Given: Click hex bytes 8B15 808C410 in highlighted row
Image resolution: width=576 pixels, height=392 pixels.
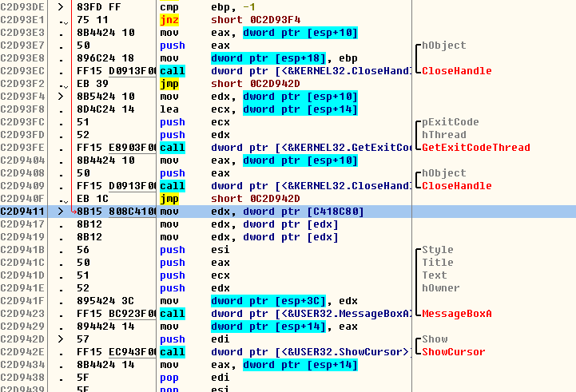Looking at the screenshot, I should 116,212.
